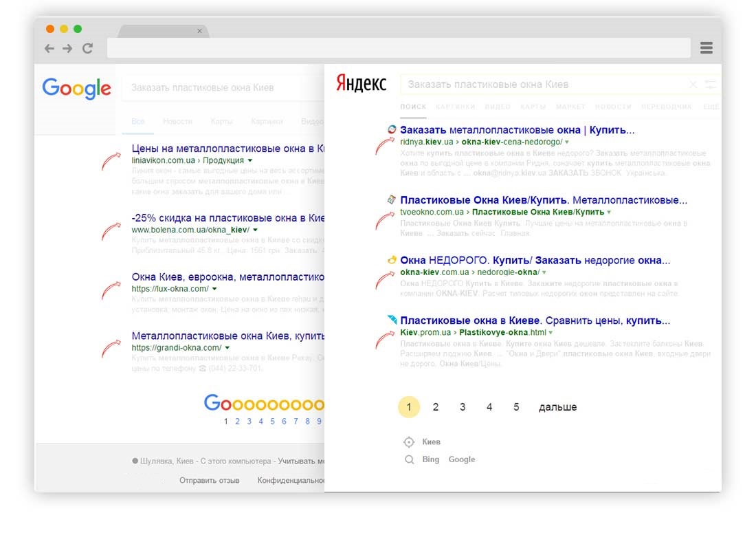This screenshot has height=533, width=756.
Task: Open Google result Металлопластиковые окна Киев, купить
Action: pyautogui.click(x=228, y=336)
